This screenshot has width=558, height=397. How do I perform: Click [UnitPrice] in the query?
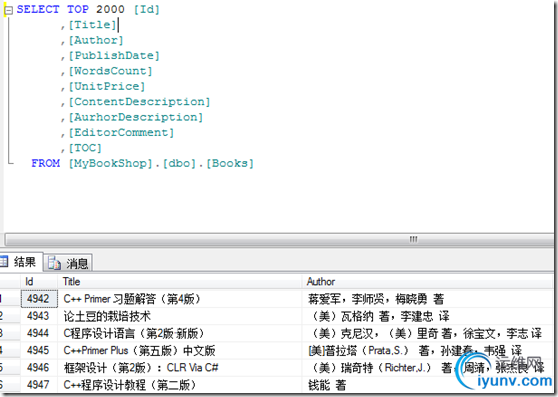tap(107, 86)
